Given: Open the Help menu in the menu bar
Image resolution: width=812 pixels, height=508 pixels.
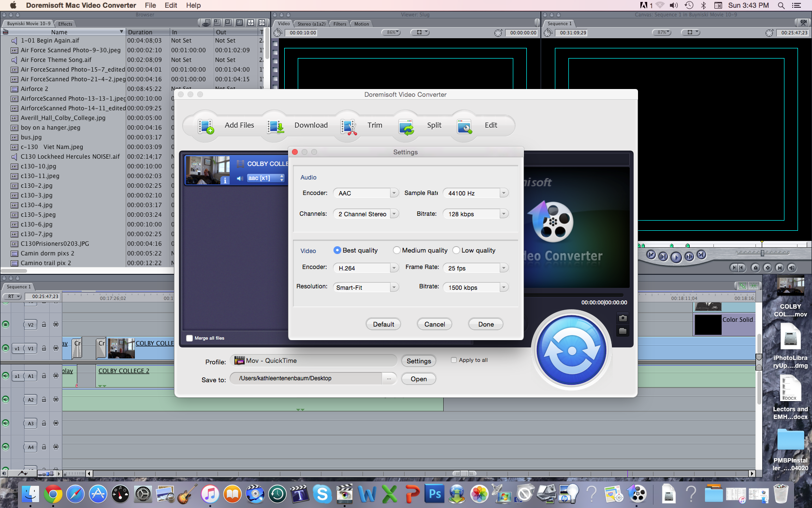Looking at the screenshot, I should click(x=193, y=5).
